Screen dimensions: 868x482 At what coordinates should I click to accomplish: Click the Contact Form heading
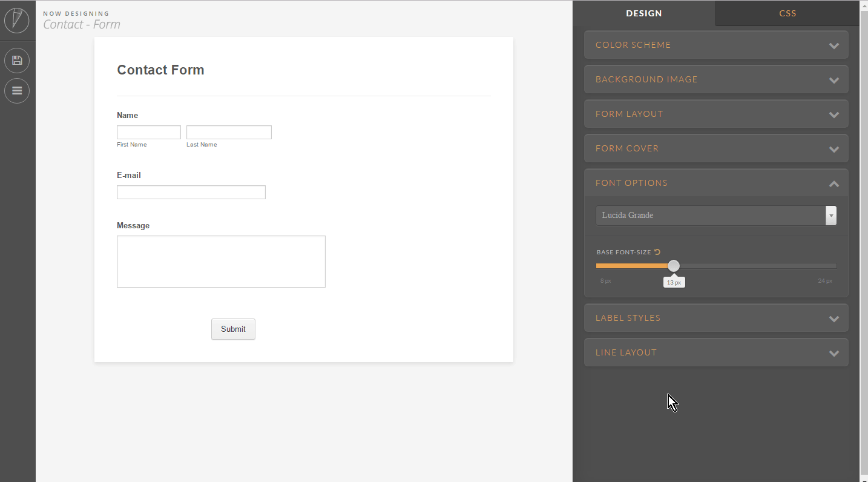click(x=160, y=70)
